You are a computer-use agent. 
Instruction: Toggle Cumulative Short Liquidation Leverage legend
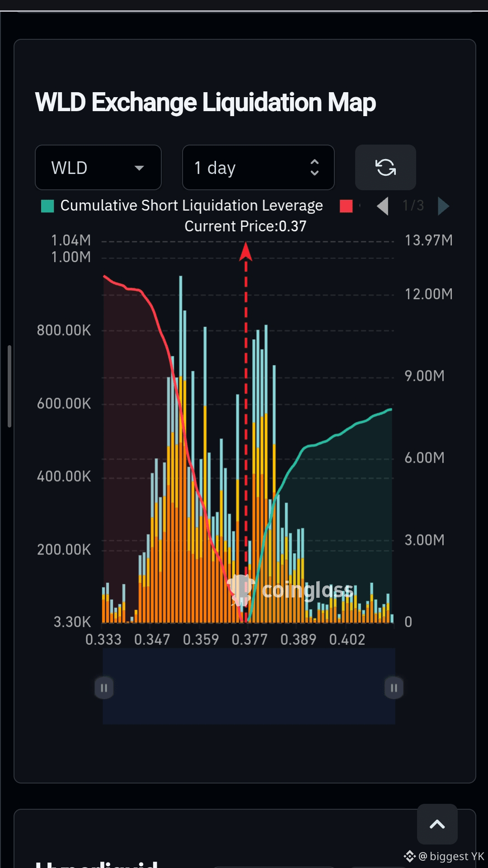point(182,206)
